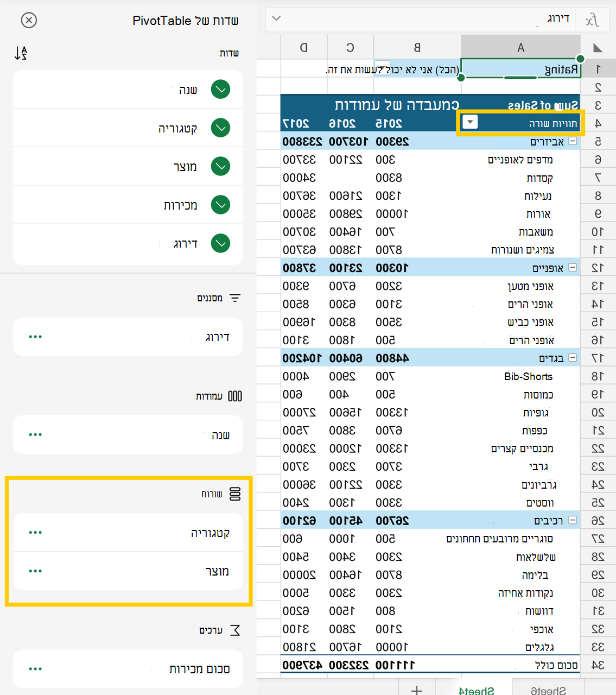This screenshot has height=695, width=616.
Task: Click the select-all corner triangle
Action: click(x=598, y=48)
